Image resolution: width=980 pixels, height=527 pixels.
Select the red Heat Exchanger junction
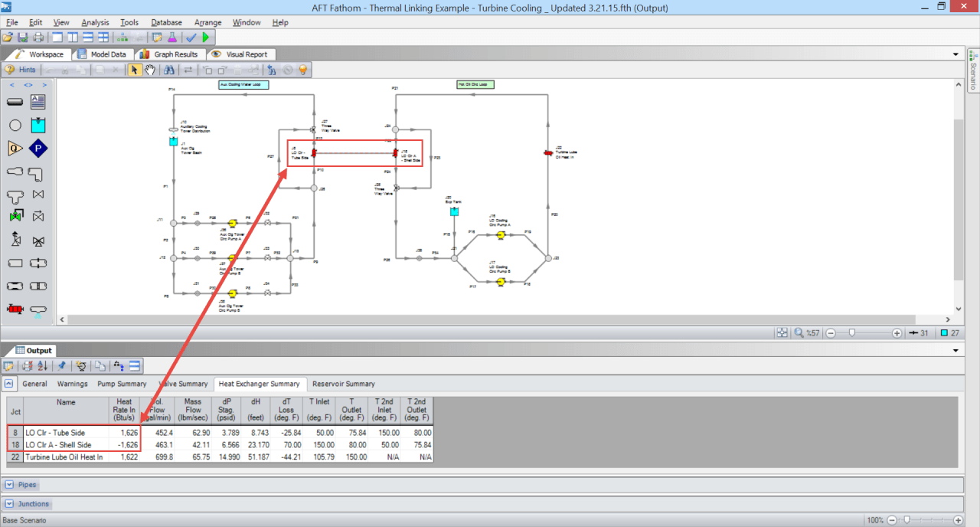click(x=15, y=309)
